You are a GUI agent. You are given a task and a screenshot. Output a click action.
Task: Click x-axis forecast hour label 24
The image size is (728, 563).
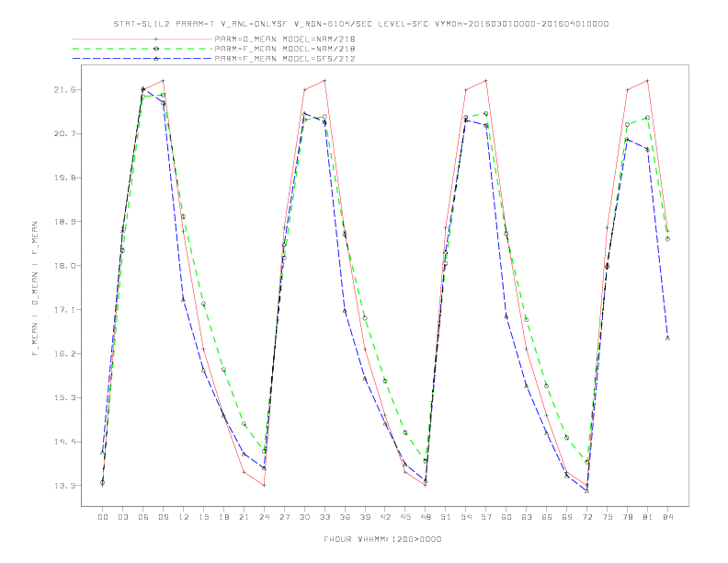[x=264, y=517]
